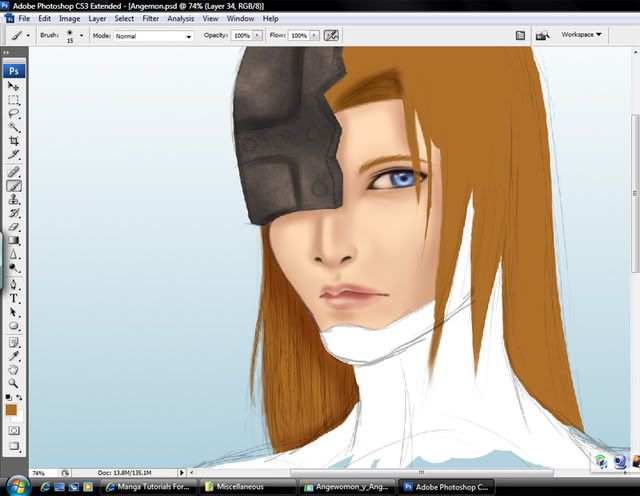Click the white background color swatch
Image resolution: width=640 pixels, height=496 pixels.
pos(19,418)
